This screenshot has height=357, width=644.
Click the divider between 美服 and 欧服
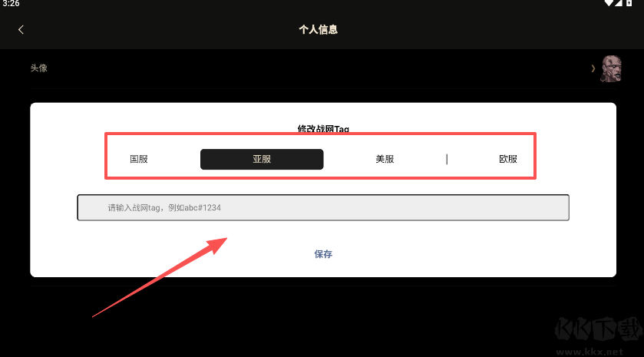click(447, 159)
